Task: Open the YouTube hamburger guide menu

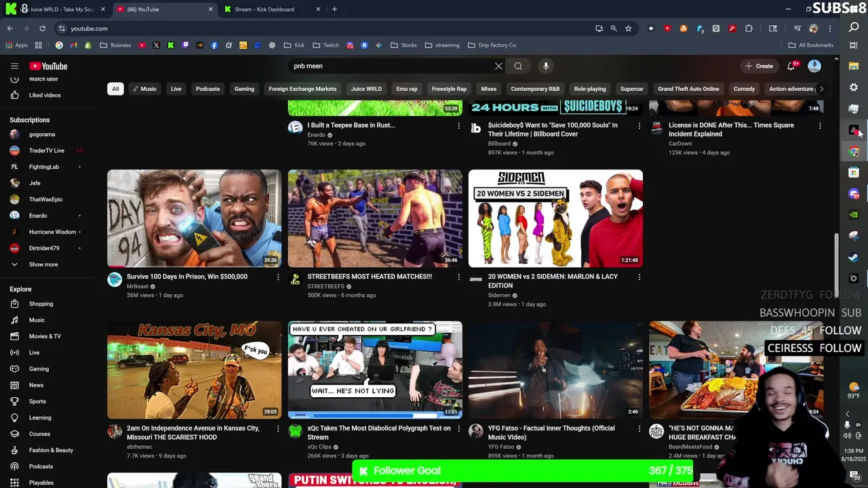Action: 14,66
